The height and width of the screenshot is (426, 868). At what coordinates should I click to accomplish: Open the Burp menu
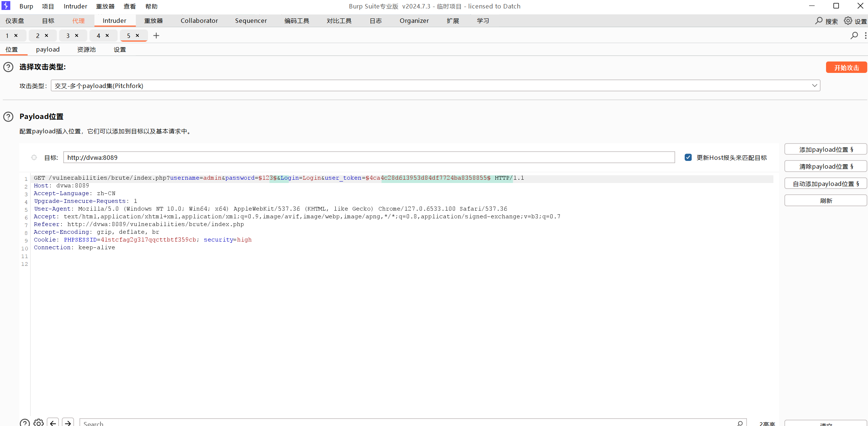point(26,6)
